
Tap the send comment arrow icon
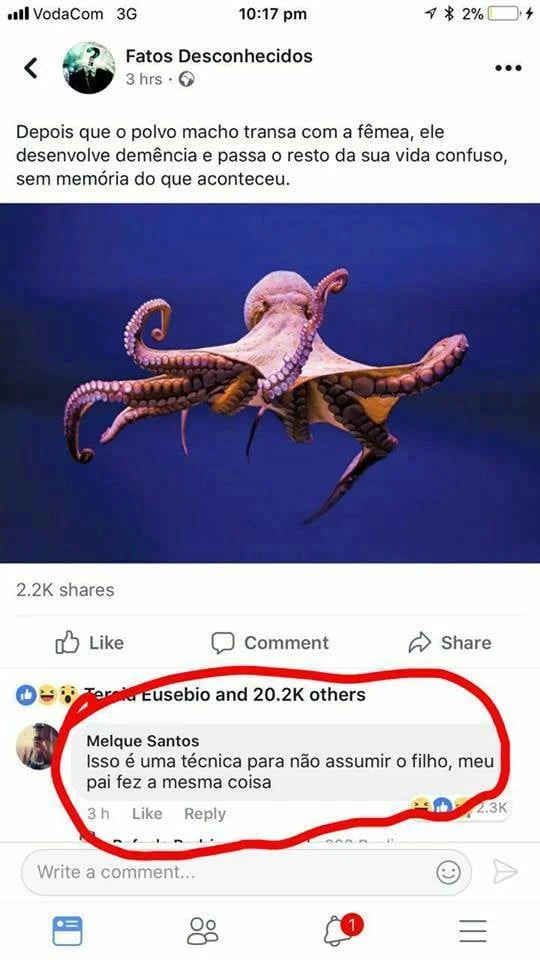505,872
